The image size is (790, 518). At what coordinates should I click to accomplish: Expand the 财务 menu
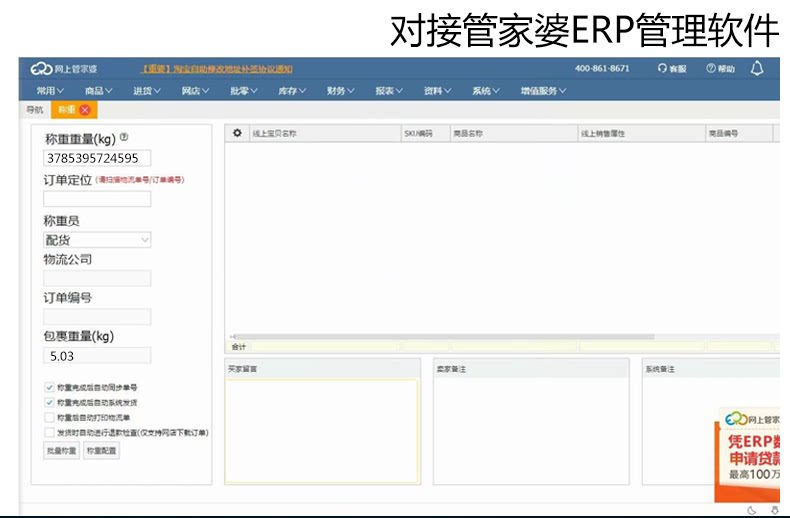click(x=340, y=91)
